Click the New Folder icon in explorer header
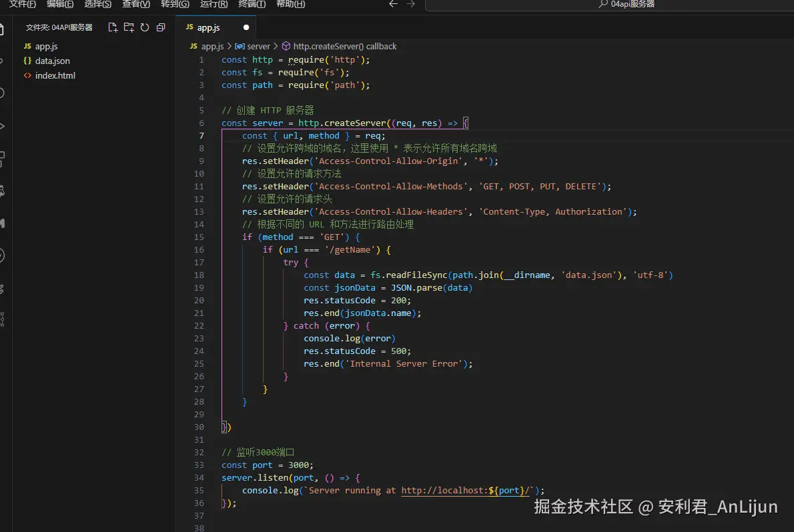 pyautogui.click(x=129, y=27)
